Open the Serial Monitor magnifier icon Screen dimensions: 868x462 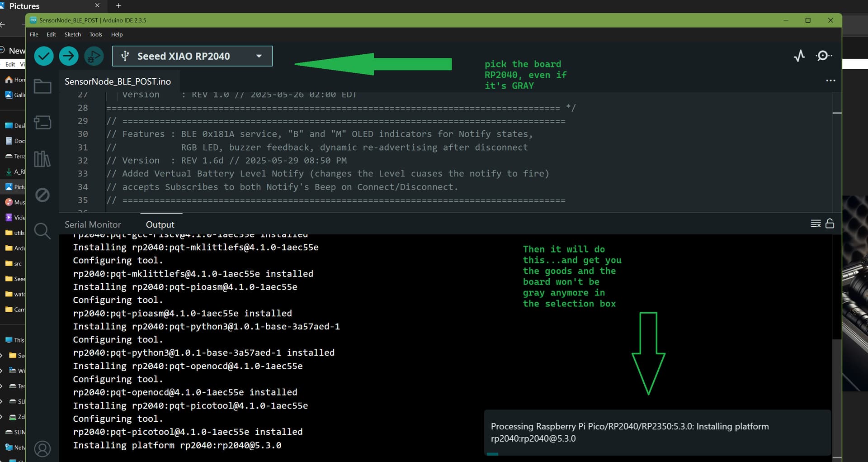823,56
